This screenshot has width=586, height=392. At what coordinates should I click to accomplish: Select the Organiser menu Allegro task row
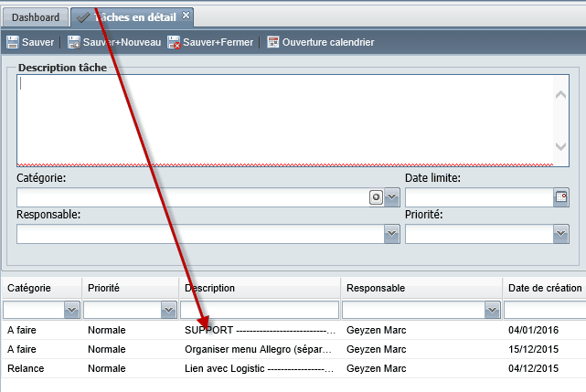pyautogui.click(x=293, y=349)
